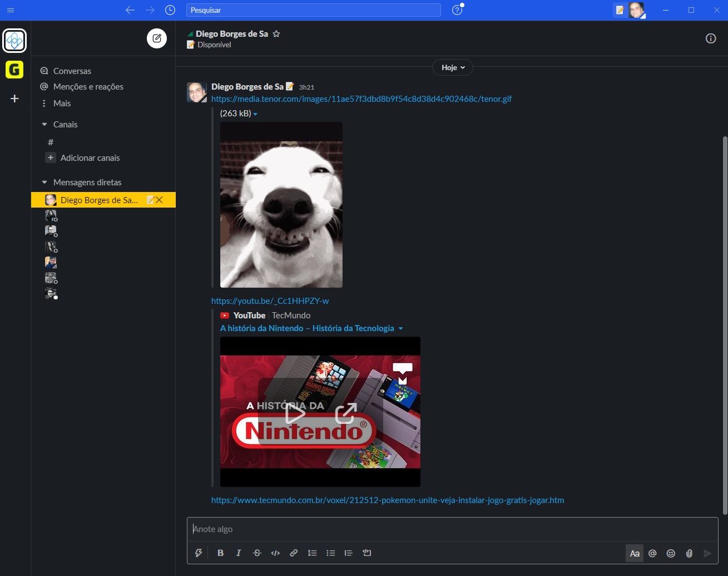Send the message
The width and height of the screenshot is (728, 576).
(x=707, y=553)
